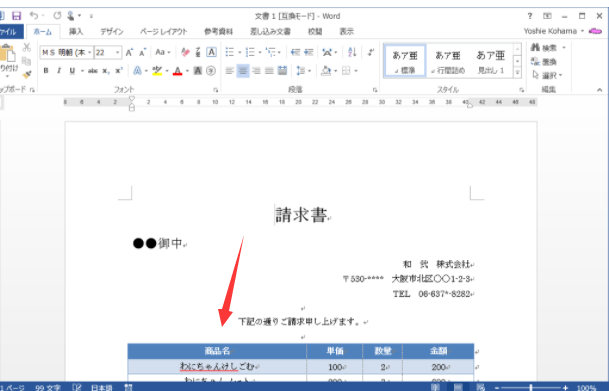
Task: Toggle italic formatting
Action: click(59, 71)
